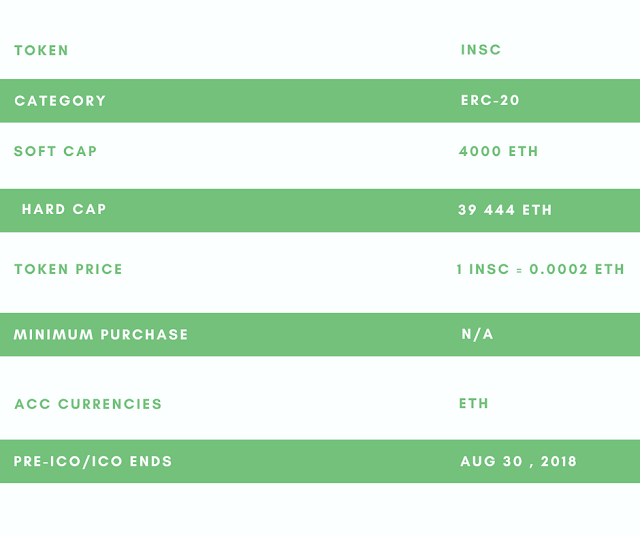
Task: Click the ACC CURRENCIES label
Action: (88, 404)
